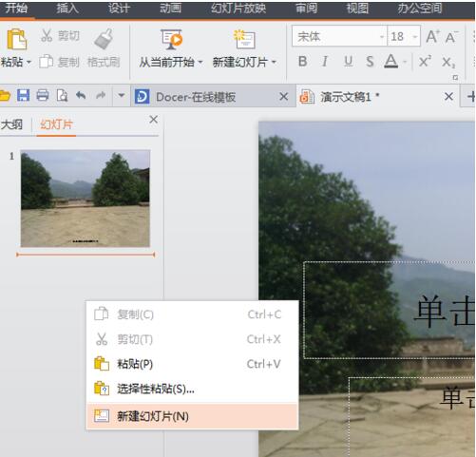Click the Paste clipboard icon in ribbon
Image resolution: width=476 pixels, height=457 pixels.
[16, 39]
